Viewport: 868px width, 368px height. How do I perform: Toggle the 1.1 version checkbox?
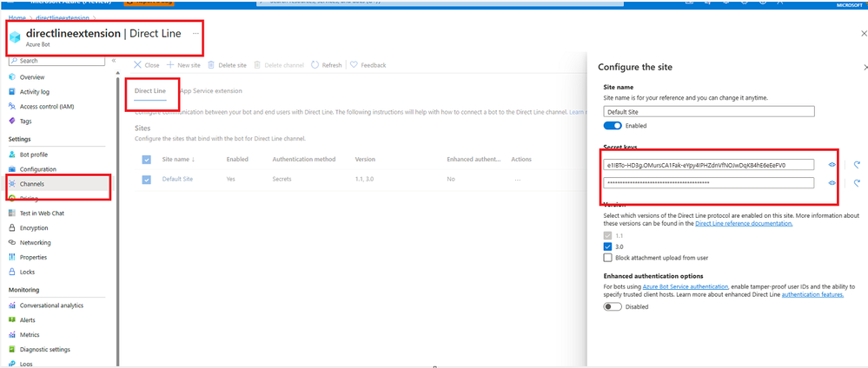[x=608, y=236]
